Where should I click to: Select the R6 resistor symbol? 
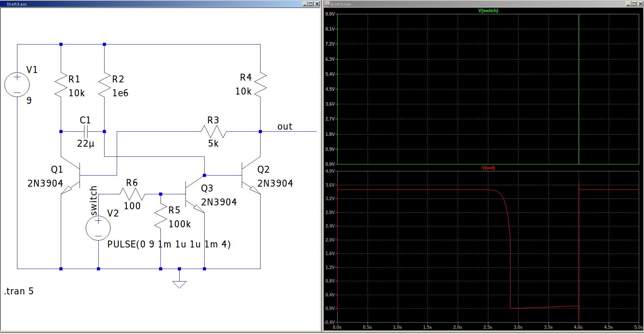coord(132,194)
